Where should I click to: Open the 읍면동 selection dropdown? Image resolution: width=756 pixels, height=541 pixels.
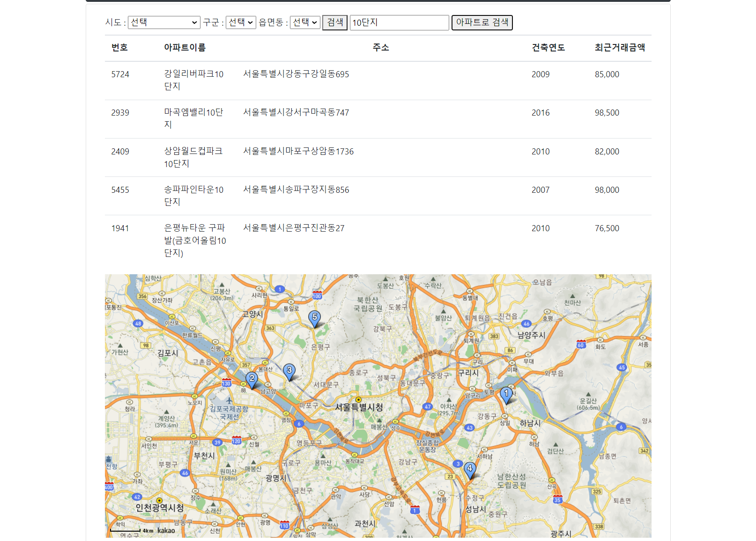[x=305, y=22]
